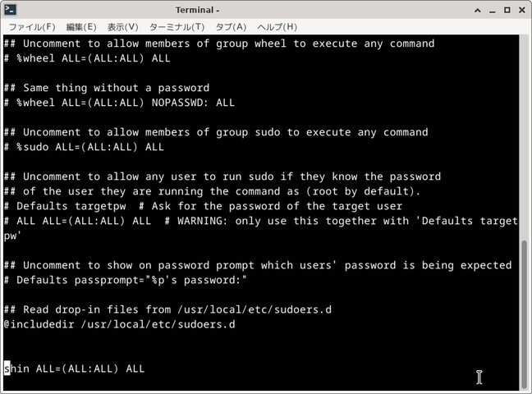Close the Terminal window
The width and height of the screenshot is (532, 394).
click(x=521, y=10)
